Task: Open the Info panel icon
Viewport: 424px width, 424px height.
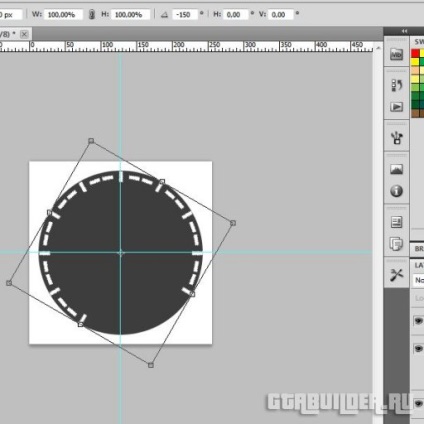Action: coord(396,191)
